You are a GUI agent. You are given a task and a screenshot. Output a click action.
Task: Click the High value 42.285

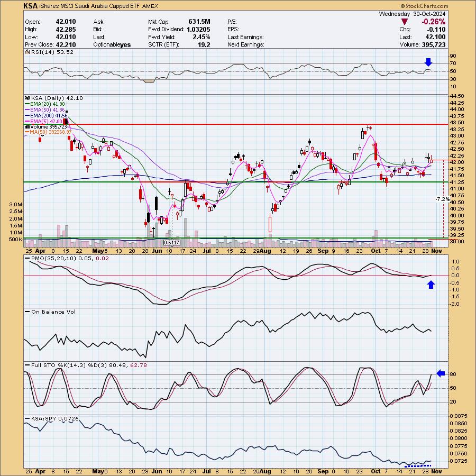(x=66, y=29)
